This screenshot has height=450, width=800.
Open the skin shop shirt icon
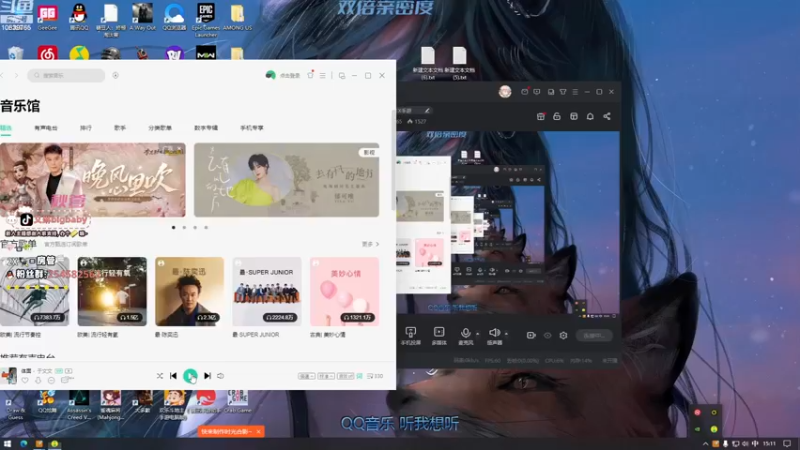pyautogui.click(x=310, y=75)
